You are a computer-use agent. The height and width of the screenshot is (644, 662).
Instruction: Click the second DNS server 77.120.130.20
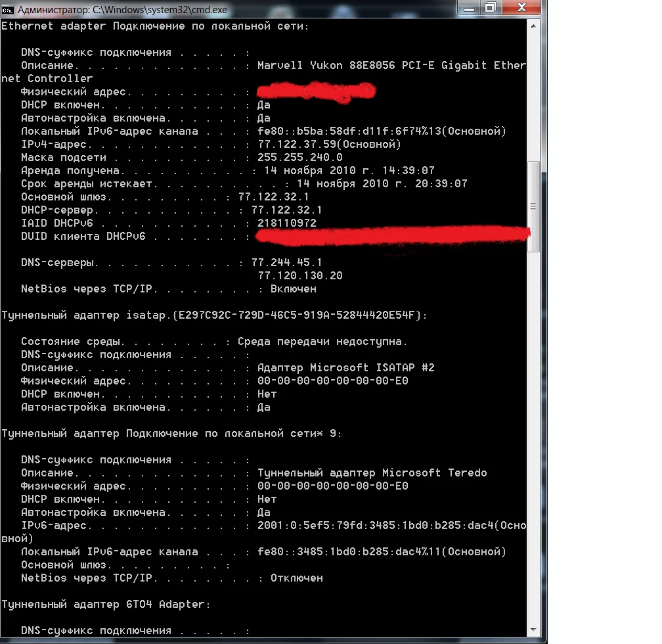pyautogui.click(x=300, y=276)
